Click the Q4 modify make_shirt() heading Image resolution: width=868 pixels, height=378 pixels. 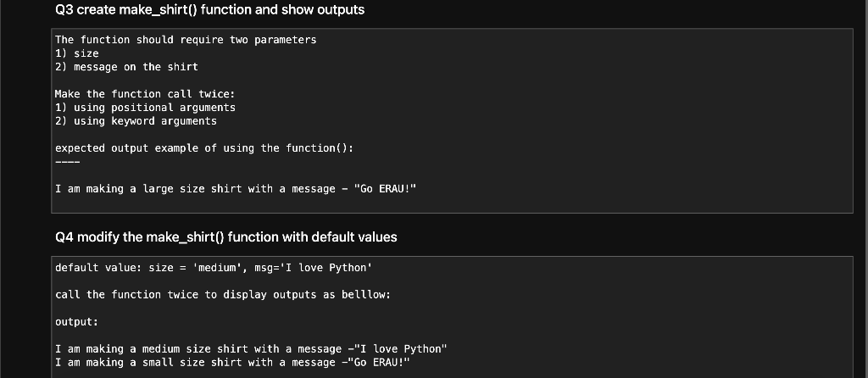225,236
